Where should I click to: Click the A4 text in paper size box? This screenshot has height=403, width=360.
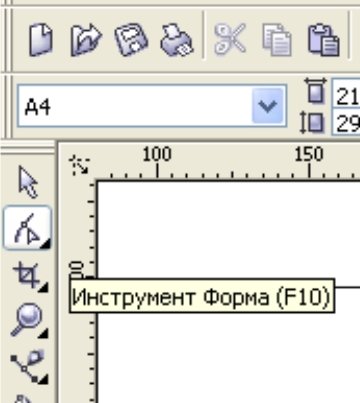point(38,107)
